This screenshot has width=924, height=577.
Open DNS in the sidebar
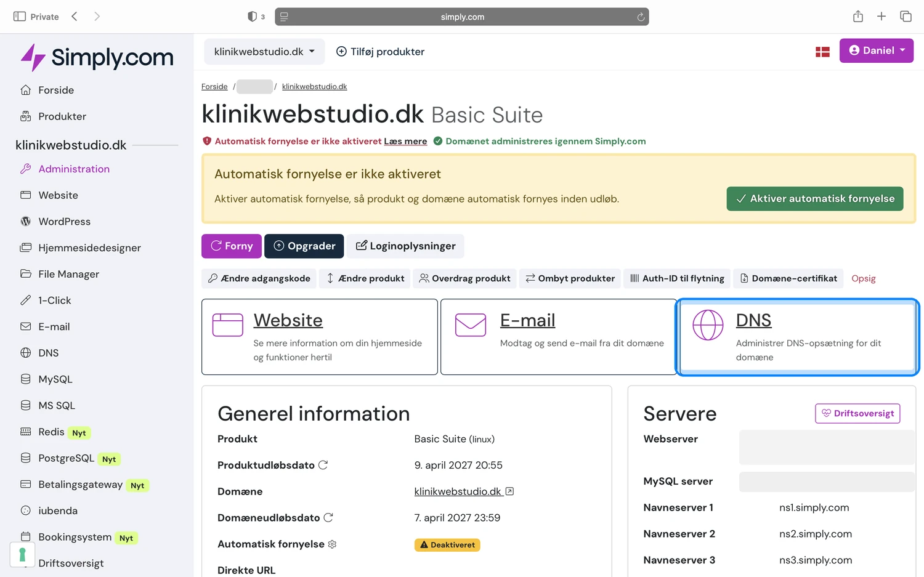48,353
